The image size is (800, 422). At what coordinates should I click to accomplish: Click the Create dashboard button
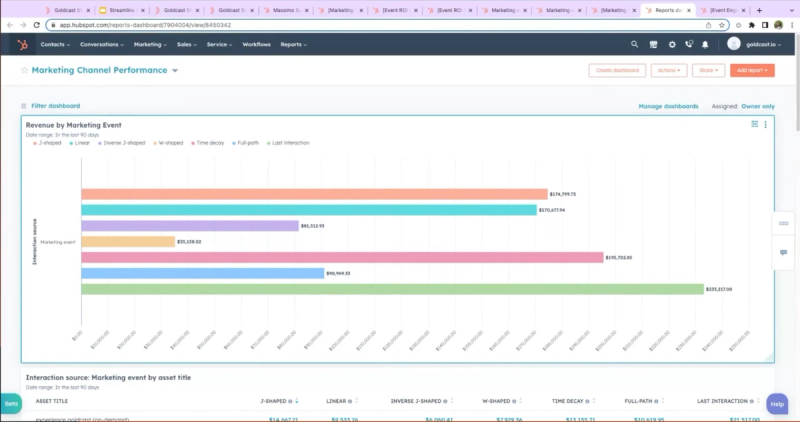tap(617, 71)
